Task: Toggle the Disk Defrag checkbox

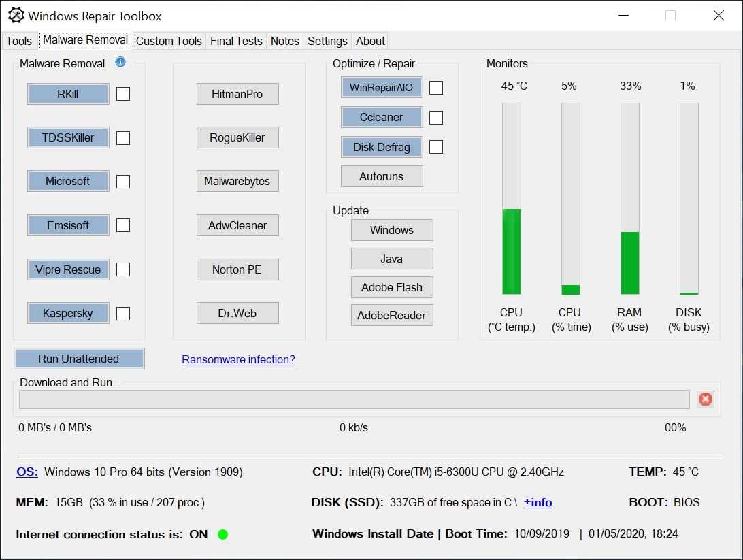Action: (x=436, y=147)
